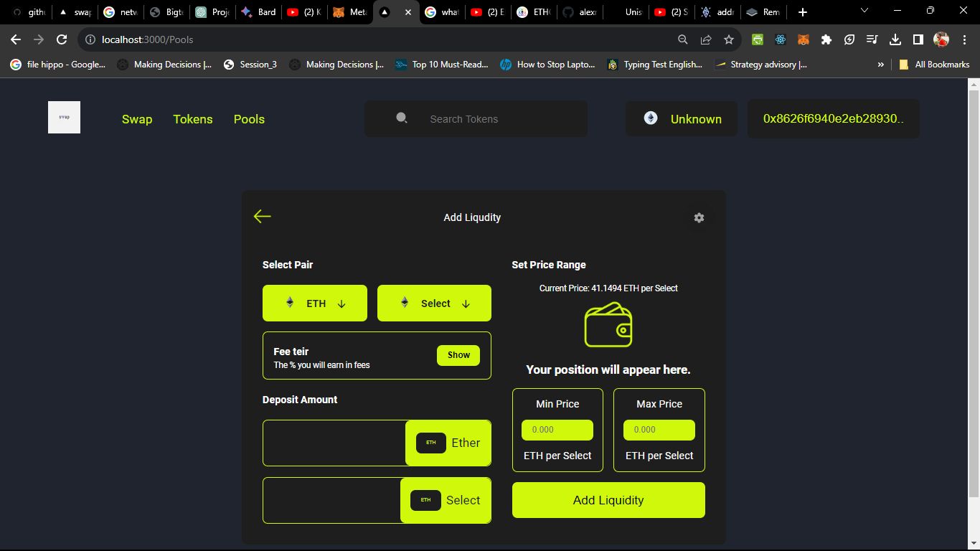Click the Show button for Fee tier
The height and width of the screenshot is (551, 980).
(x=458, y=355)
